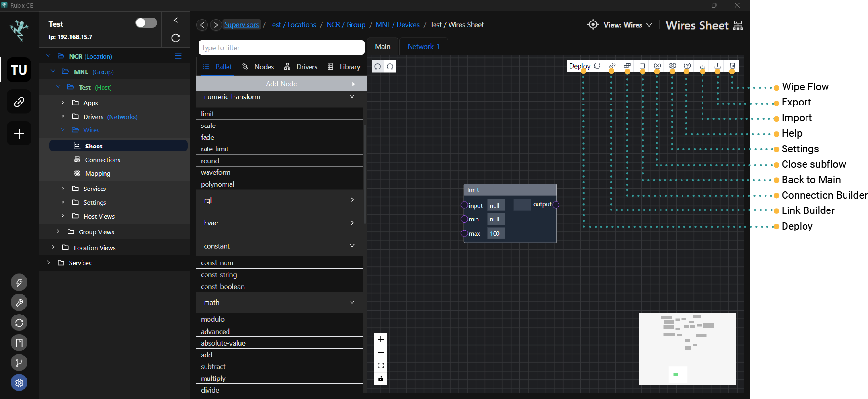Go back with the breadcrumb left arrow
Viewport: 868px width, 399px height.
[x=202, y=25]
